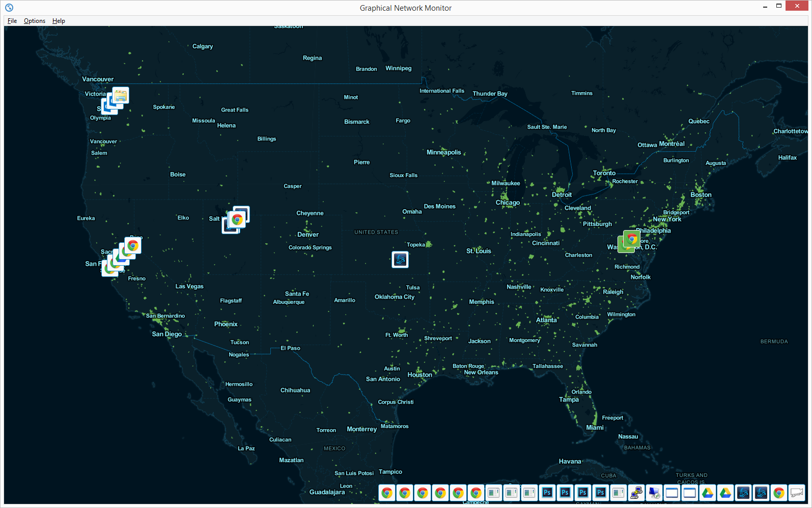
Task: Click the first Photoshop icon in bottom bar
Action: pos(547,493)
